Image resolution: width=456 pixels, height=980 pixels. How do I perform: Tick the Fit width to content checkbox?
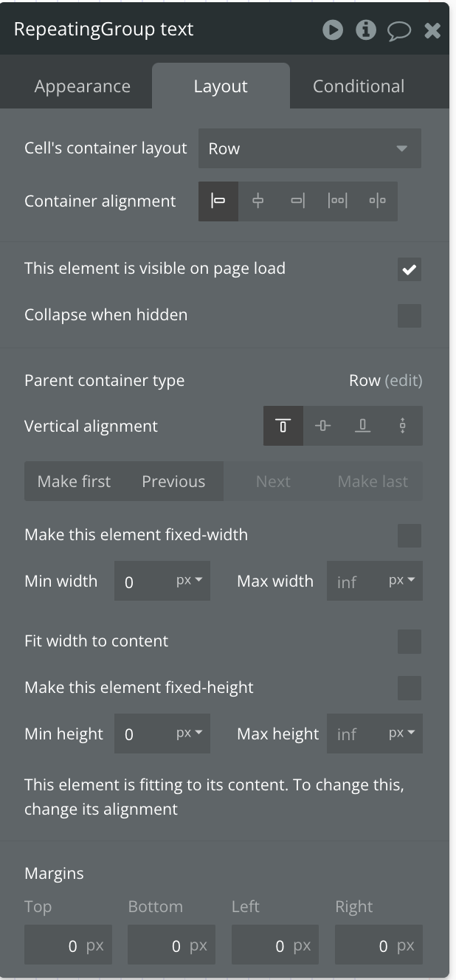(410, 642)
